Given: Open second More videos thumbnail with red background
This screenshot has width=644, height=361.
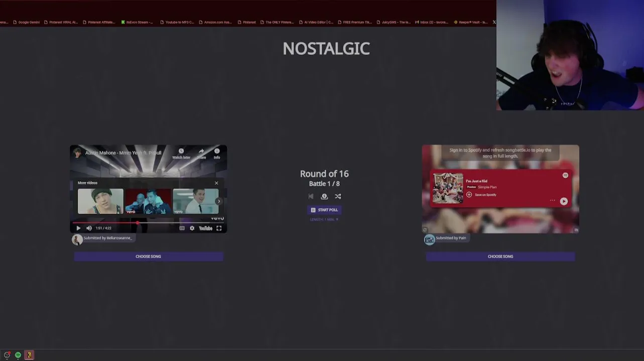Looking at the screenshot, I should pos(148,201).
